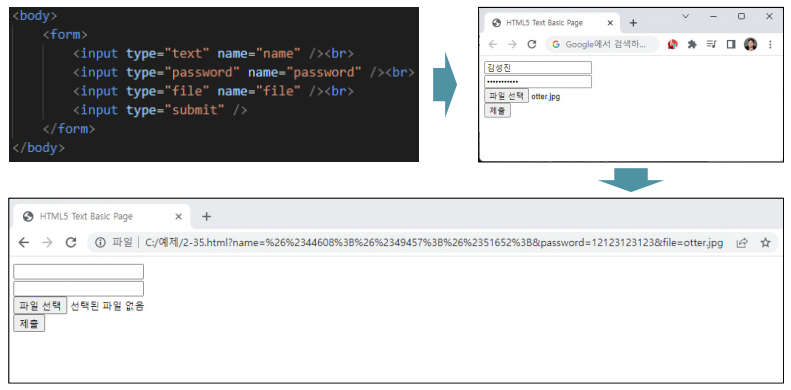The width and height of the screenshot is (791, 390).
Task: Open the profile avatar in the small browser
Action: [750, 44]
